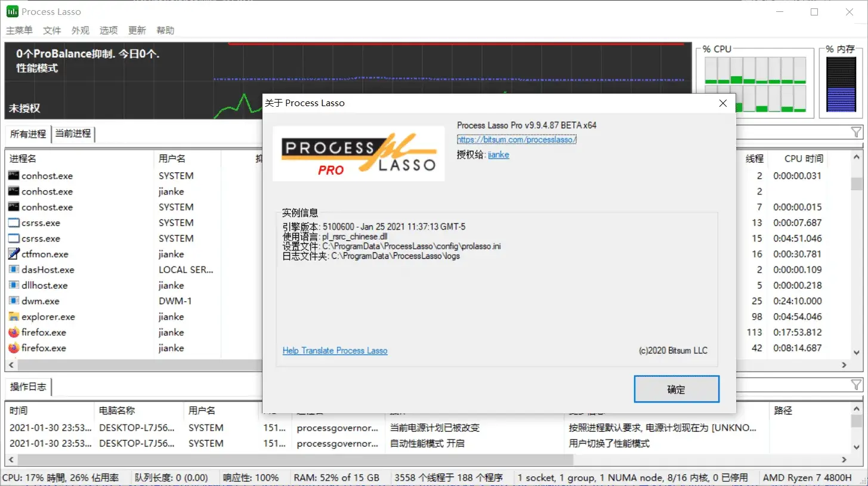The height and width of the screenshot is (486, 868).
Task: Click the DWM-1 user name cell
Action: tap(175, 301)
